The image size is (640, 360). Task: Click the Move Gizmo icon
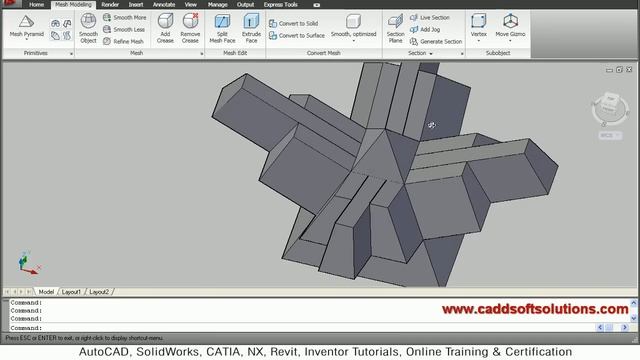tap(510, 21)
